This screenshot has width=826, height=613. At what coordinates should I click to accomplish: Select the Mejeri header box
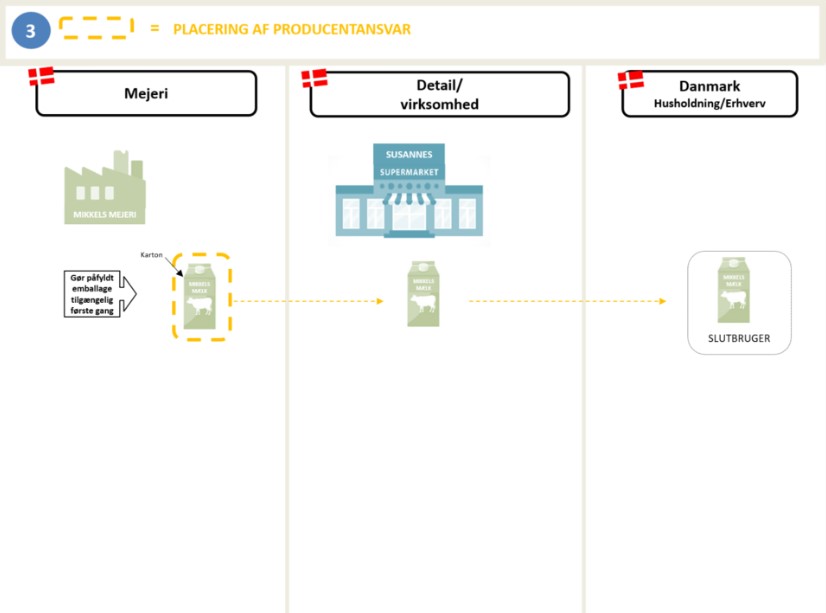(146, 95)
